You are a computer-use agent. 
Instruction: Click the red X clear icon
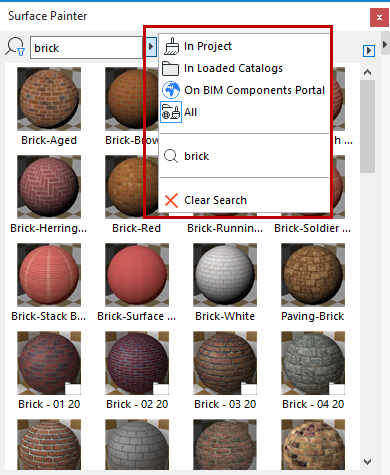(171, 200)
